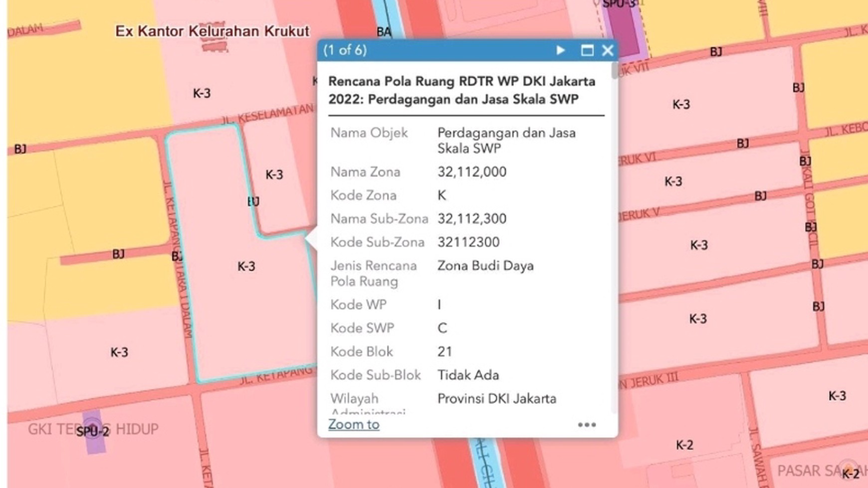Maximize the popup window
868x488 pixels.
pyautogui.click(x=587, y=50)
